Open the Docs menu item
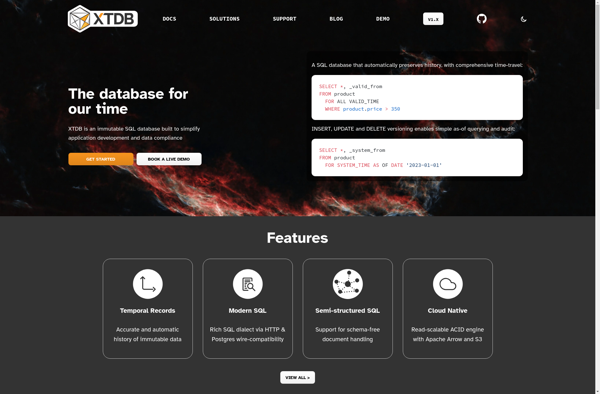Viewport: 600px width, 394px height. pos(169,19)
